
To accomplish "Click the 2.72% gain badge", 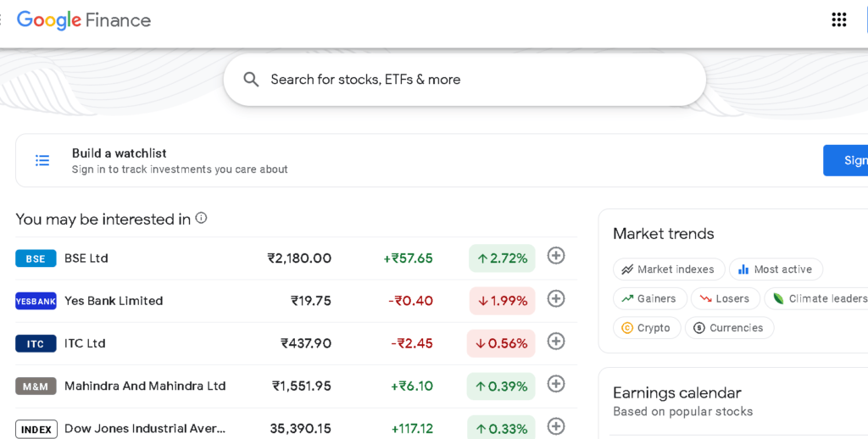I will coord(502,258).
